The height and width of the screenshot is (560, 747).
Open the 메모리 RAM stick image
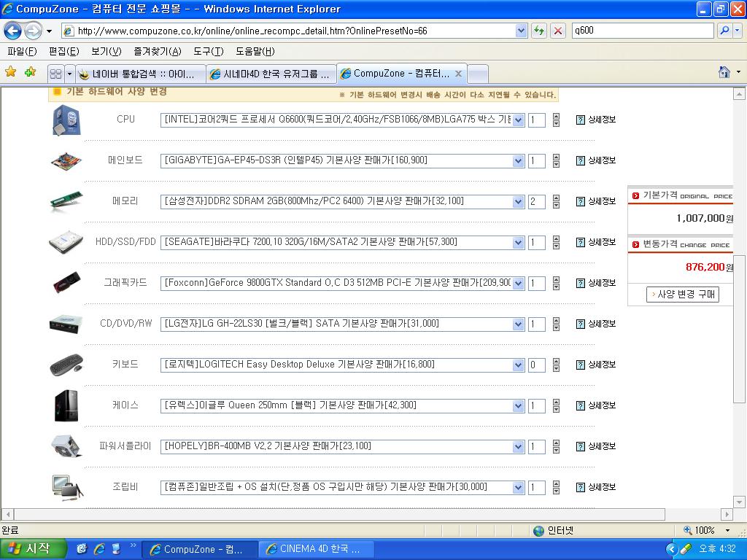[x=66, y=201]
